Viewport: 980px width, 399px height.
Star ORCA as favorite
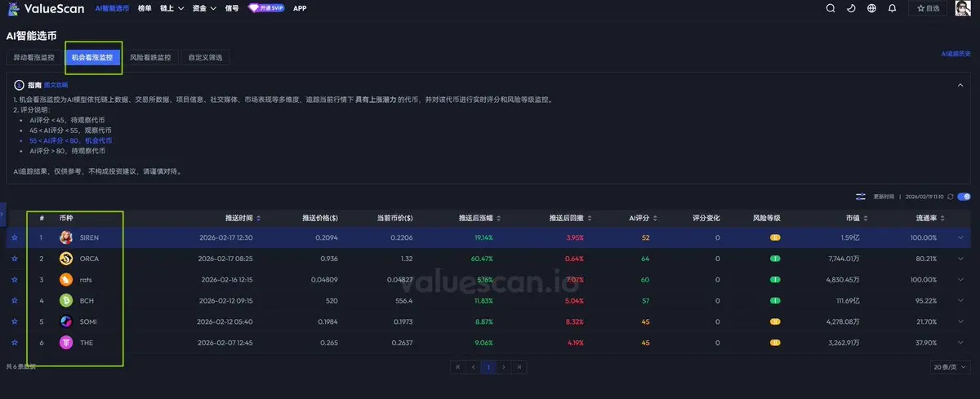point(14,259)
